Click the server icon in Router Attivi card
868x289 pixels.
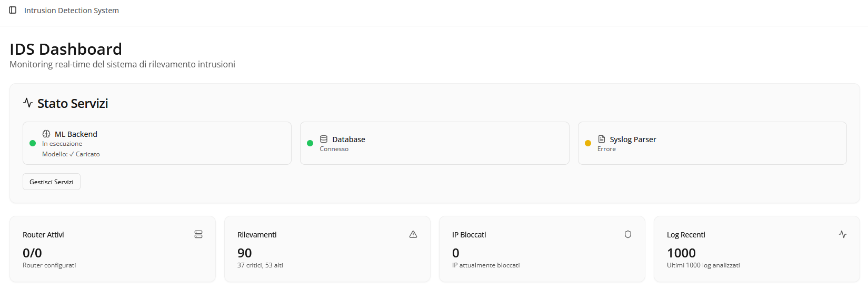[198, 234]
